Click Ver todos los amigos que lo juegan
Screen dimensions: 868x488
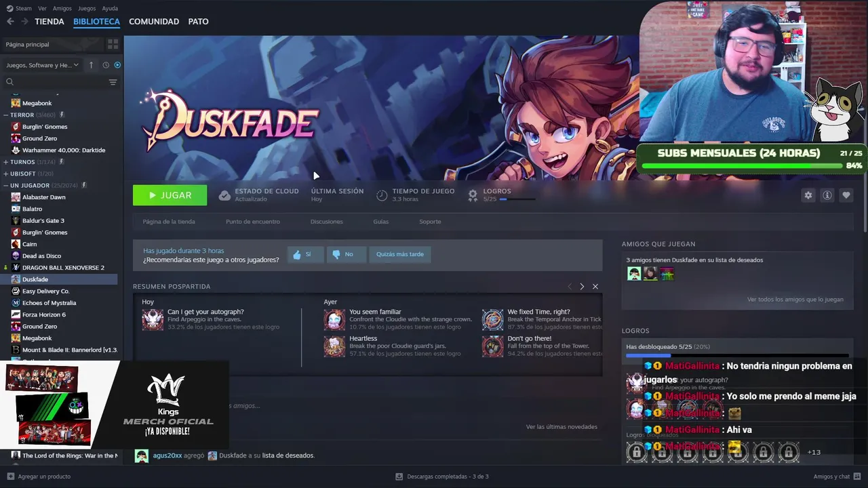795,300
